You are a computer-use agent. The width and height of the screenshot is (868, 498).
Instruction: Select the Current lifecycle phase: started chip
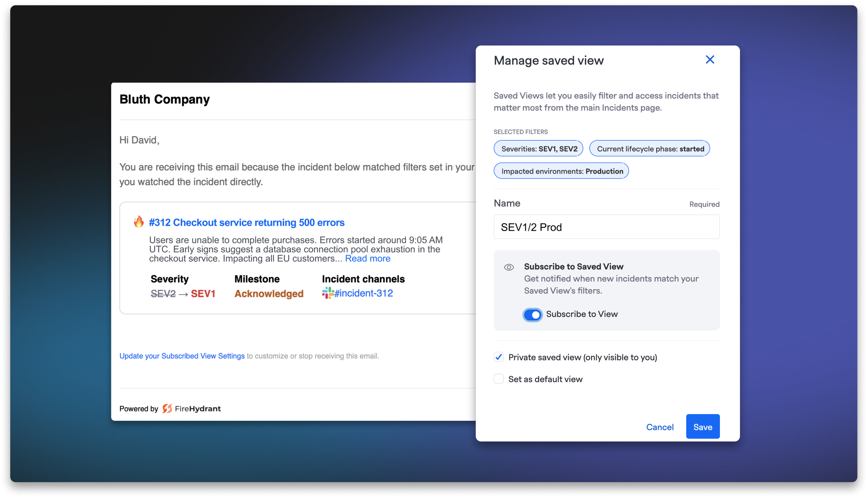point(649,149)
